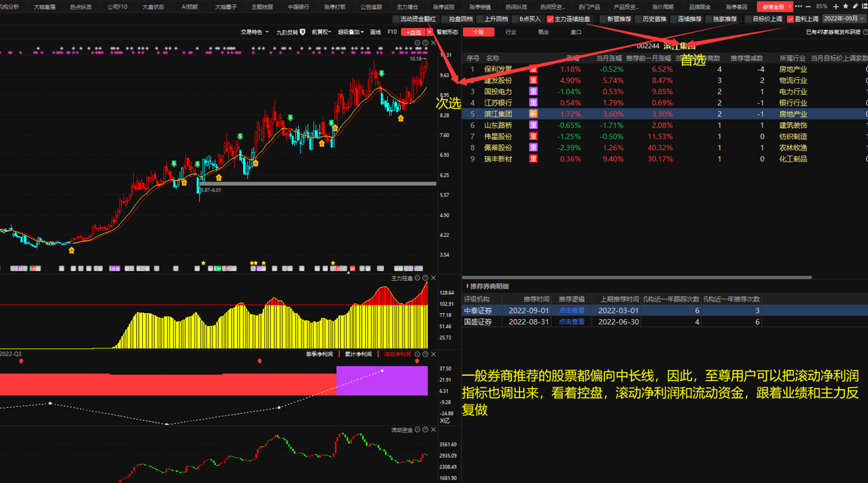Switch to the 个股 tab
This screenshot has width=868, height=483.
(478, 32)
